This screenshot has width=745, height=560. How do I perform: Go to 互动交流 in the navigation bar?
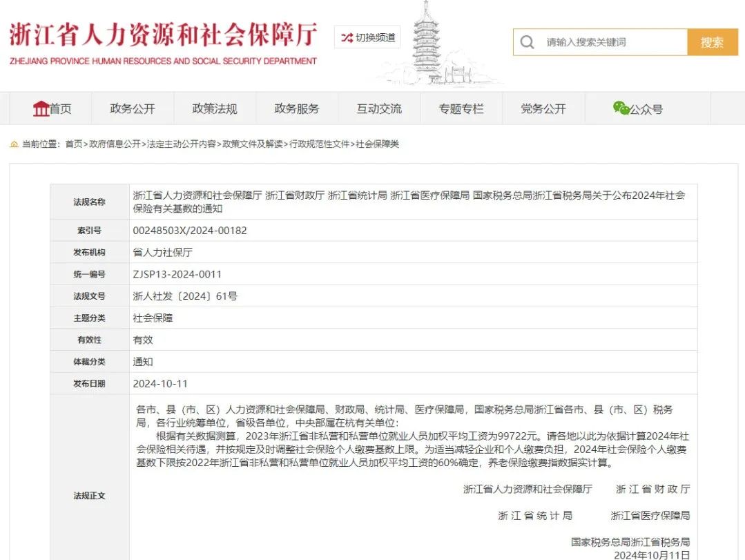[x=379, y=109]
